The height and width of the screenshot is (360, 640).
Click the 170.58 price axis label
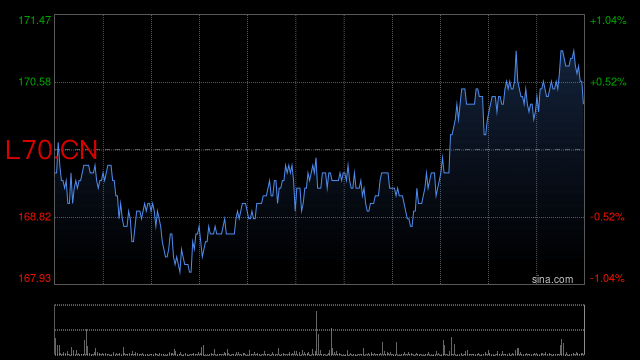[35, 82]
